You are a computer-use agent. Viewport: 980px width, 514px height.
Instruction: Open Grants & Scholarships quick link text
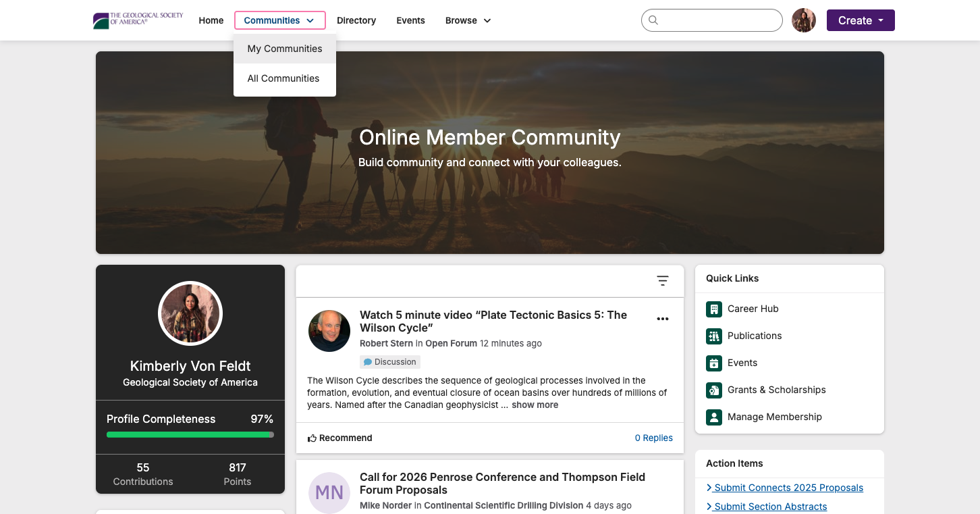776,390
